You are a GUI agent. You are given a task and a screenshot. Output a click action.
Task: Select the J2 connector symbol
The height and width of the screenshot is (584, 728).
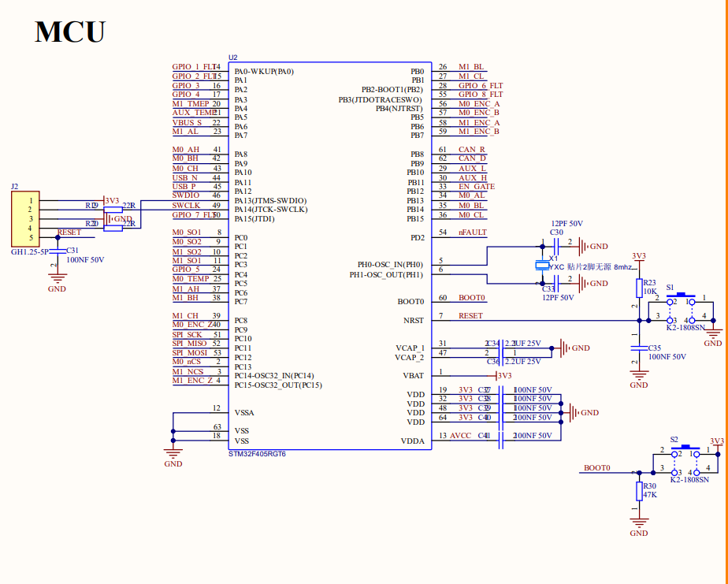[x=24, y=219]
